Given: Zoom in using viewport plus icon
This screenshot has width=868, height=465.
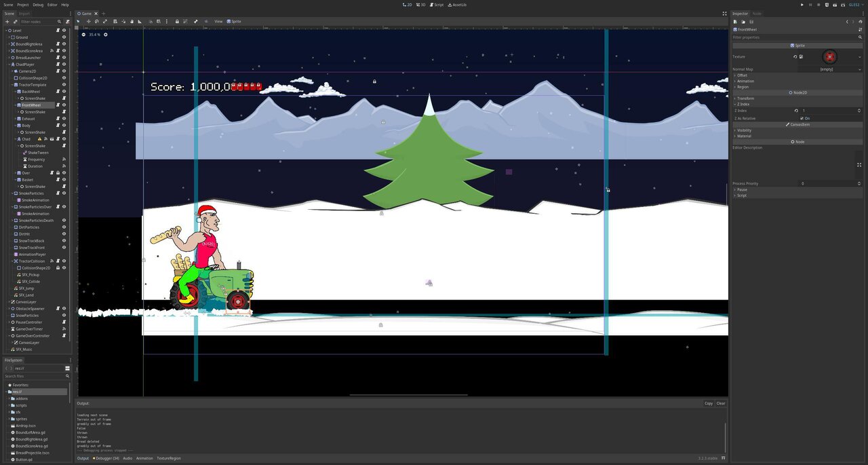Looking at the screenshot, I should click(x=106, y=35).
